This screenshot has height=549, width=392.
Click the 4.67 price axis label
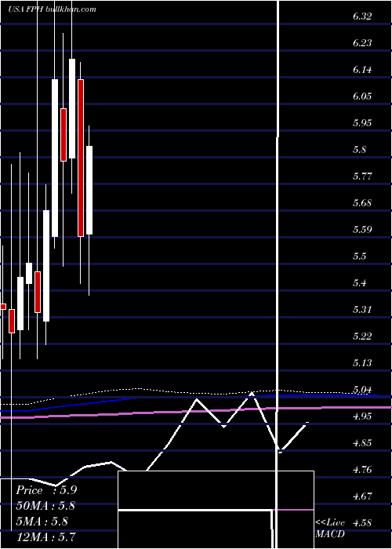tap(362, 496)
